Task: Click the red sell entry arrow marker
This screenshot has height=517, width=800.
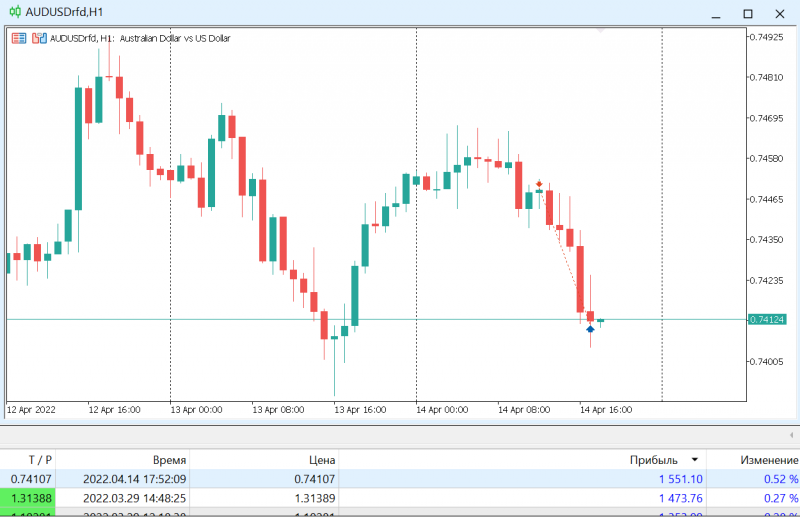Action: point(539,184)
